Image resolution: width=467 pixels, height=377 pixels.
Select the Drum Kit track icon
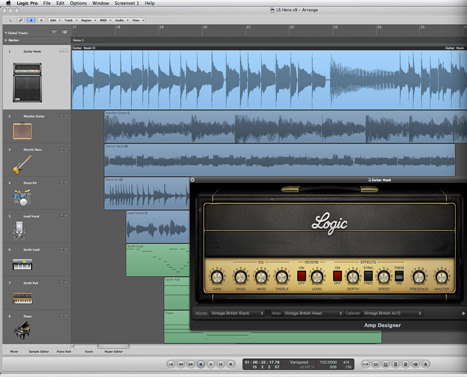coord(22,197)
